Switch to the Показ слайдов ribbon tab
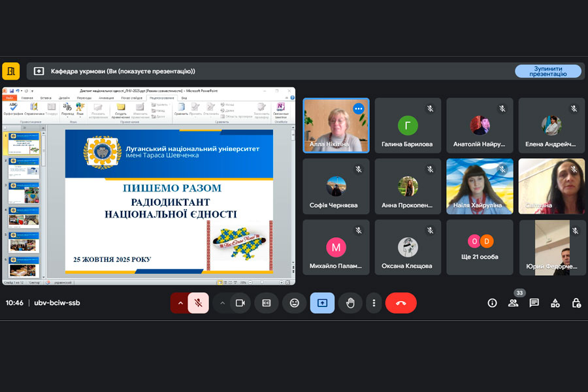The height and width of the screenshot is (392, 588). pyautogui.click(x=131, y=98)
